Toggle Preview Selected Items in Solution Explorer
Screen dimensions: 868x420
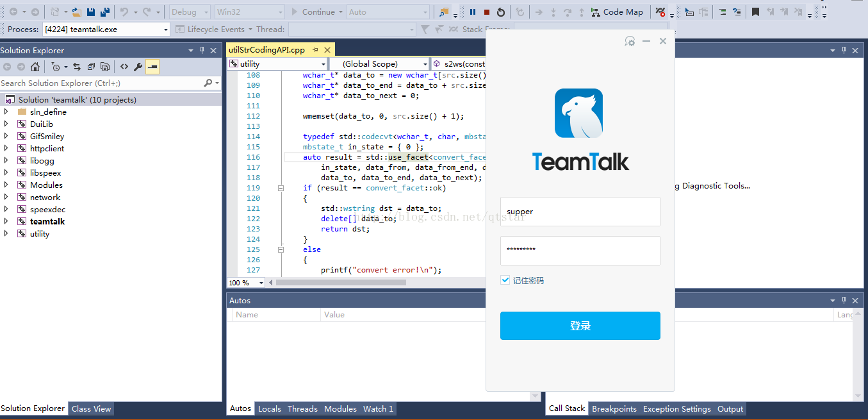[x=152, y=67]
